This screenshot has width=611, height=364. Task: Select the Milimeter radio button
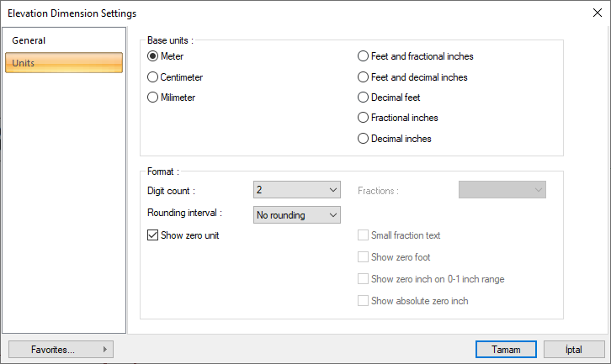(x=153, y=98)
